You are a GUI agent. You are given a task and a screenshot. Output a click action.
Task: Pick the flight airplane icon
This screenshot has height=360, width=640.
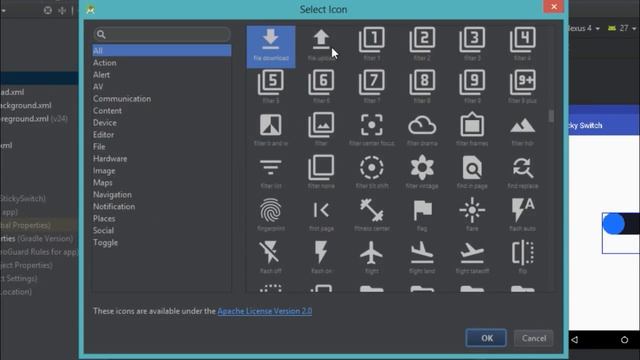tap(371, 252)
